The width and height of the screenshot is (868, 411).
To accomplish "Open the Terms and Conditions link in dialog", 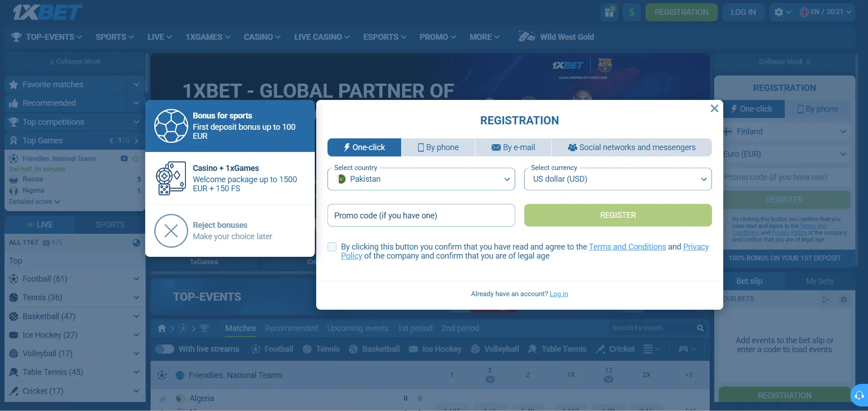I will click(627, 247).
